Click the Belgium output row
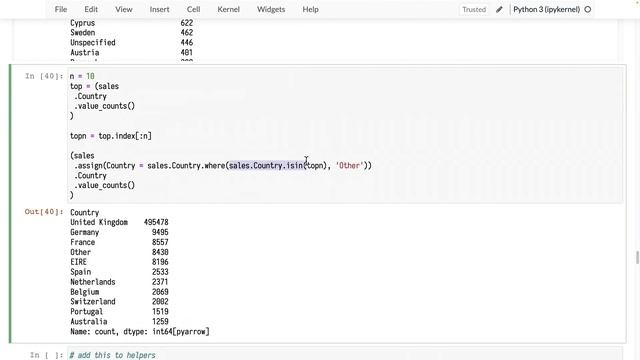This screenshot has width=640, height=360. 119,292
